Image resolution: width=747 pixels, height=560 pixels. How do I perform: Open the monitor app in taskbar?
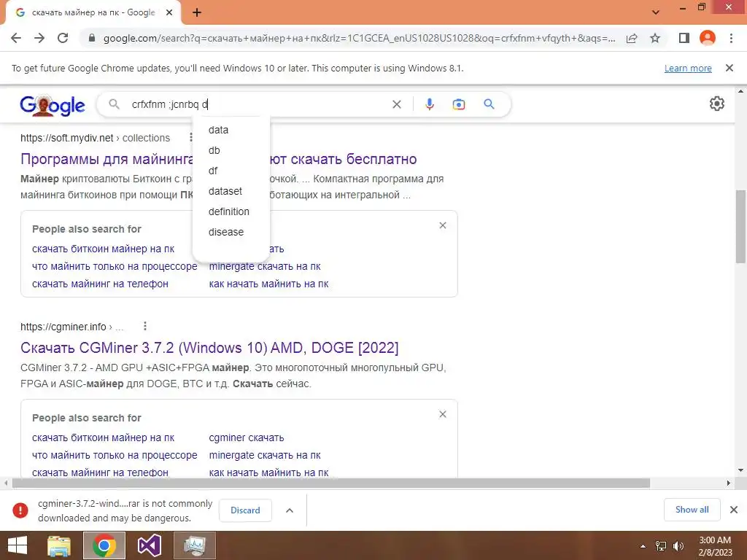[x=194, y=545]
